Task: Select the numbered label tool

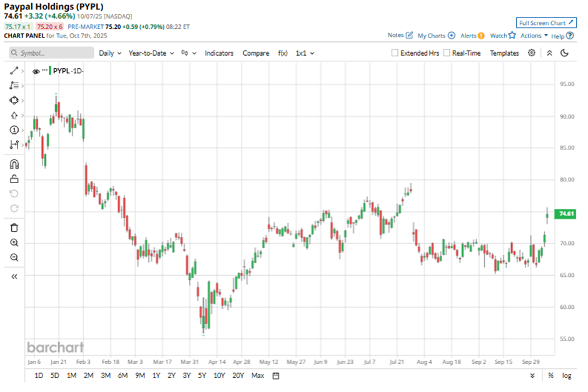Action: click(x=14, y=130)
